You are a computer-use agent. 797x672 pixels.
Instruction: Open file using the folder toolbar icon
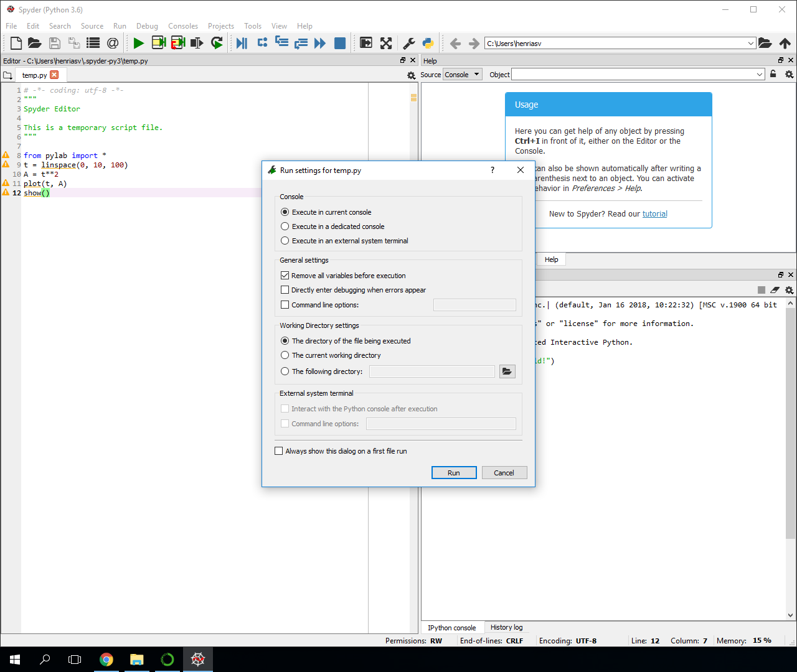pyautogui.click(x=35, y=43)
